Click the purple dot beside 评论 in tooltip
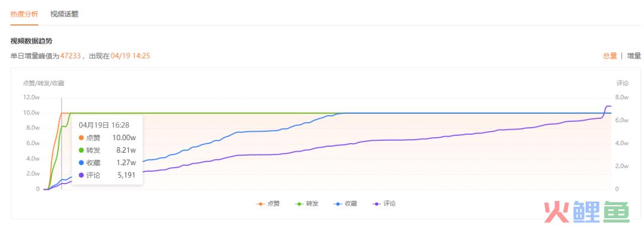Viewport: 644px width, 226px height. tap(81, 175)
